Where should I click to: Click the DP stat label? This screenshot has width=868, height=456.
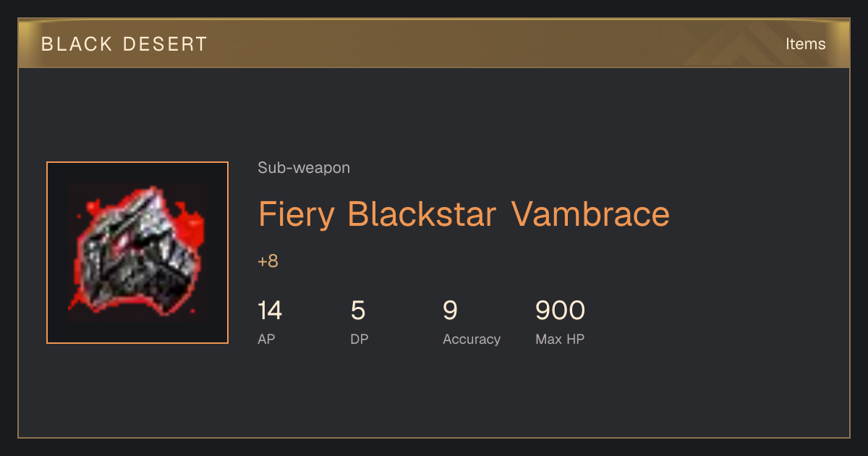pos(359,339)
